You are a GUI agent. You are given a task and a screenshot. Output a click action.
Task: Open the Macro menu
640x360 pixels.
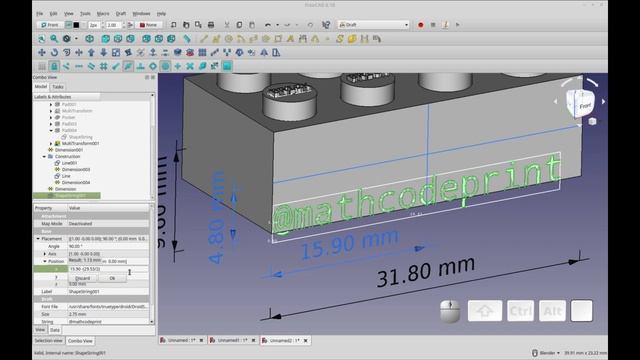point(103,13)
